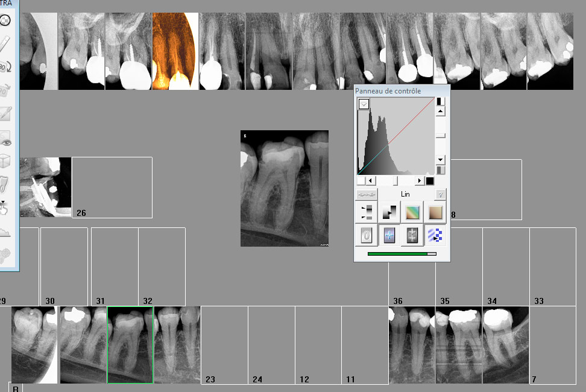Click the down arrow of the vertical slider
This screenshot has width=586, height=392.
click(x=441, y=159)
